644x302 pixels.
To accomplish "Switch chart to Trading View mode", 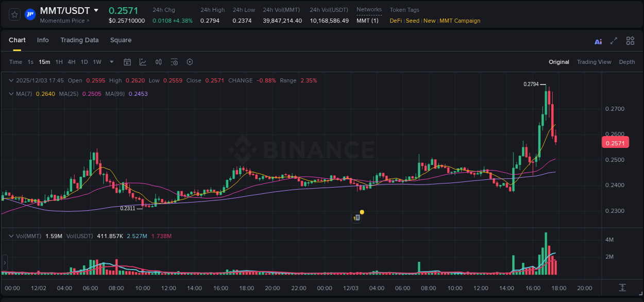I will 594,62.
